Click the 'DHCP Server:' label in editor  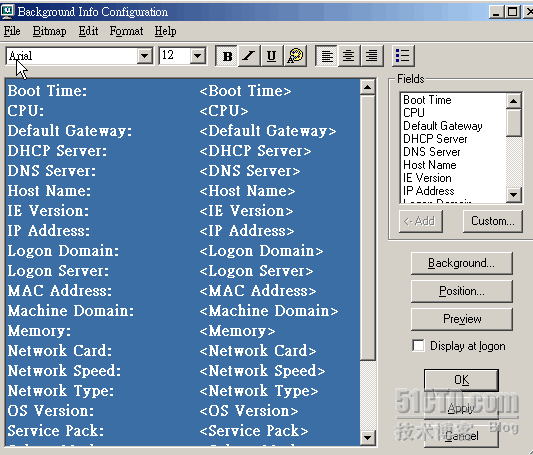(57, 151)
